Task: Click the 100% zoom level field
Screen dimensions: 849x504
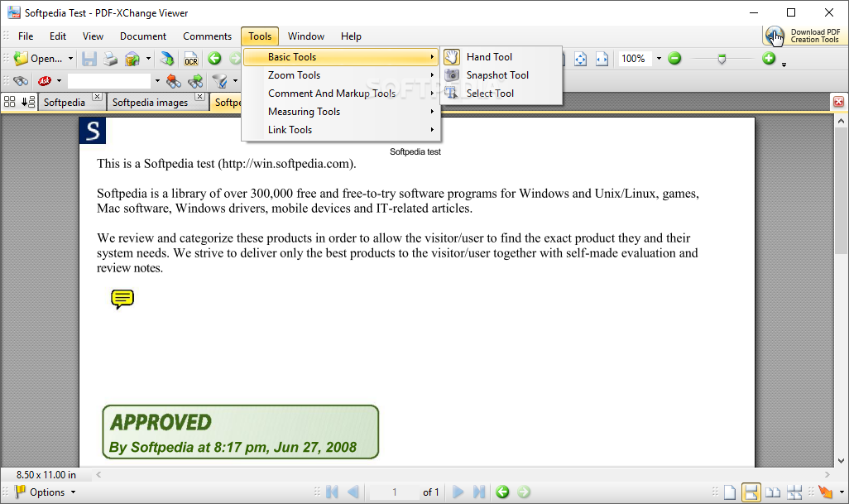Action: [x=634, y=59]
